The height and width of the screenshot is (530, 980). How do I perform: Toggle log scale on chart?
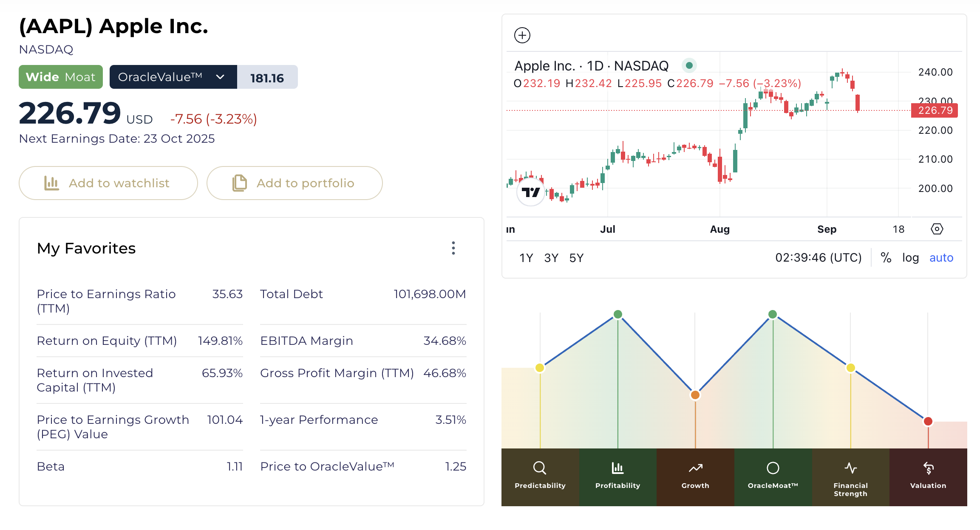[x=910, y=258]
